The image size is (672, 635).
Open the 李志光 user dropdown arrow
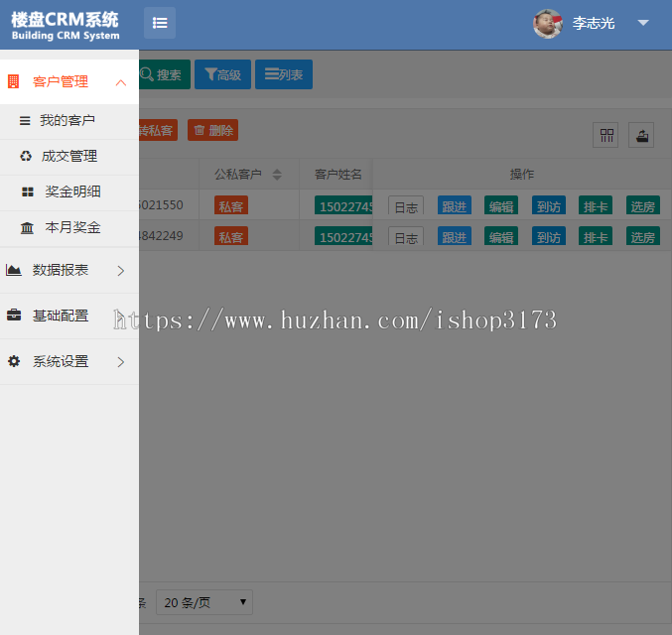(643, 23)
